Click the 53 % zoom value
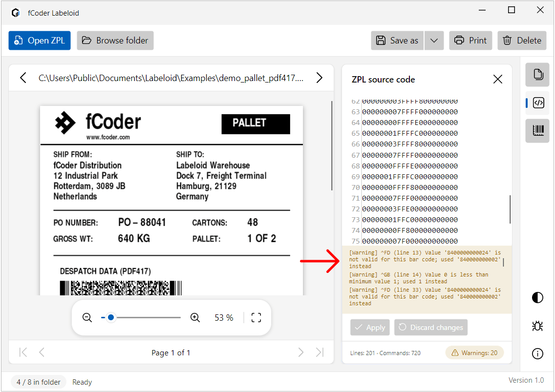 point(224,318)
